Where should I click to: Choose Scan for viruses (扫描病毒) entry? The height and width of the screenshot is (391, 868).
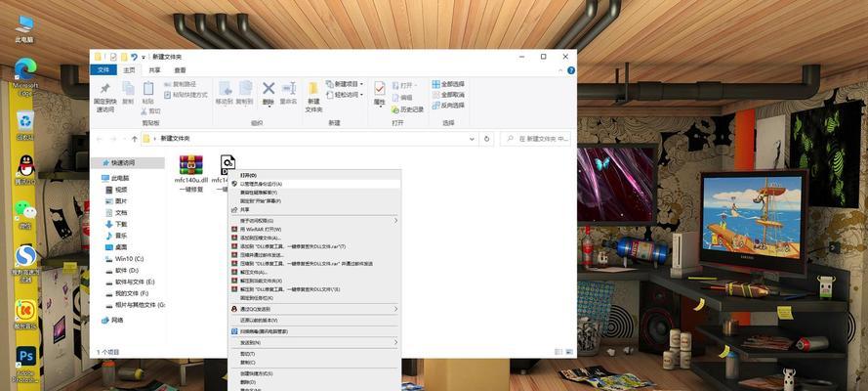pyautogui.click(x=313, y=331)
